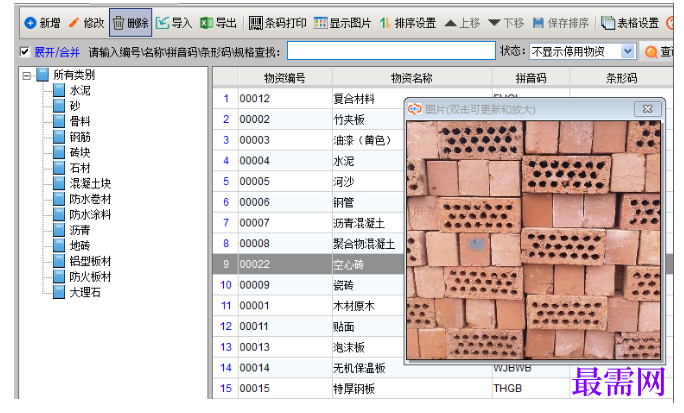The image size is (684, 413).
Task: Select 防水涂料 category in tree
Action: [x=90, y=214]
